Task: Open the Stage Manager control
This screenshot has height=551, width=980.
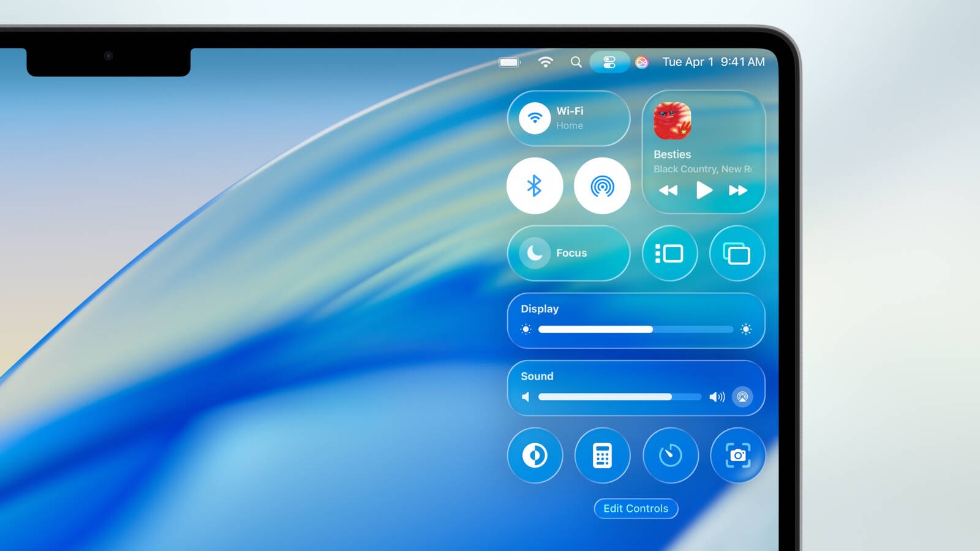Action: point(669,253)
